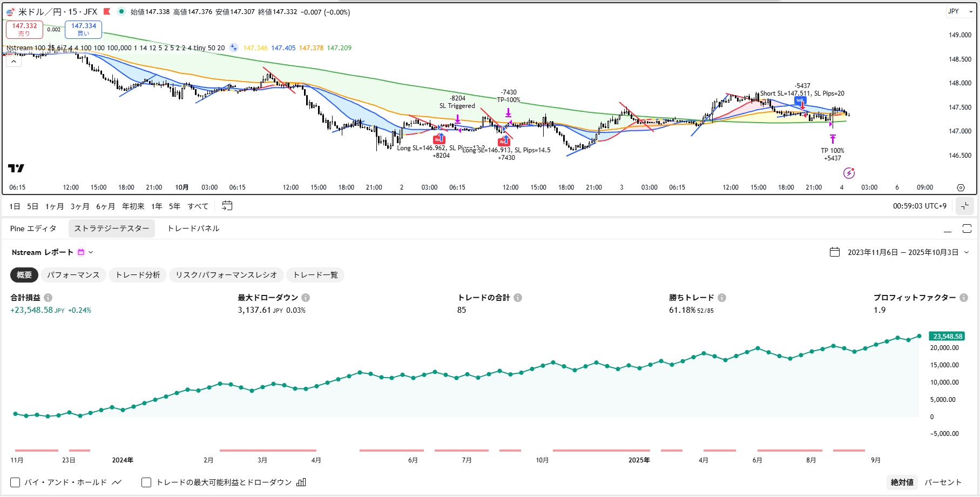
Task: Click the TradingView logo on chart
Action: [16, 169]
